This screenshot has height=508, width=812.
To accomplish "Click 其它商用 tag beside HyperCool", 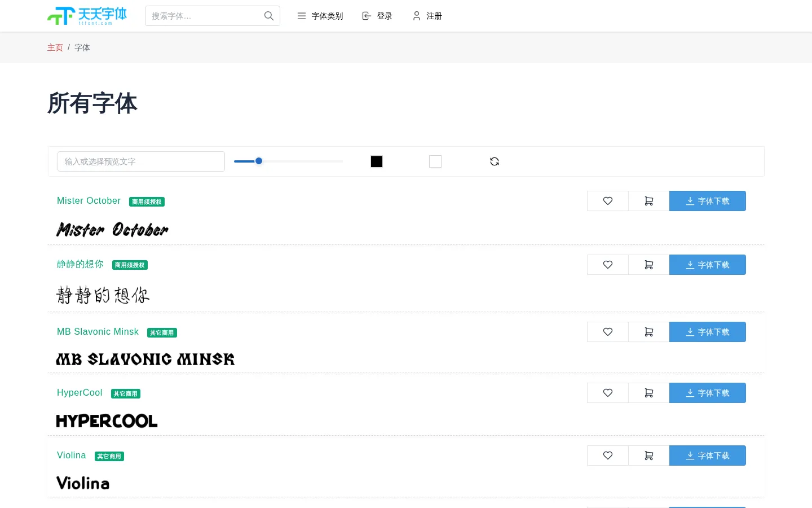I will tap(125, 394).
